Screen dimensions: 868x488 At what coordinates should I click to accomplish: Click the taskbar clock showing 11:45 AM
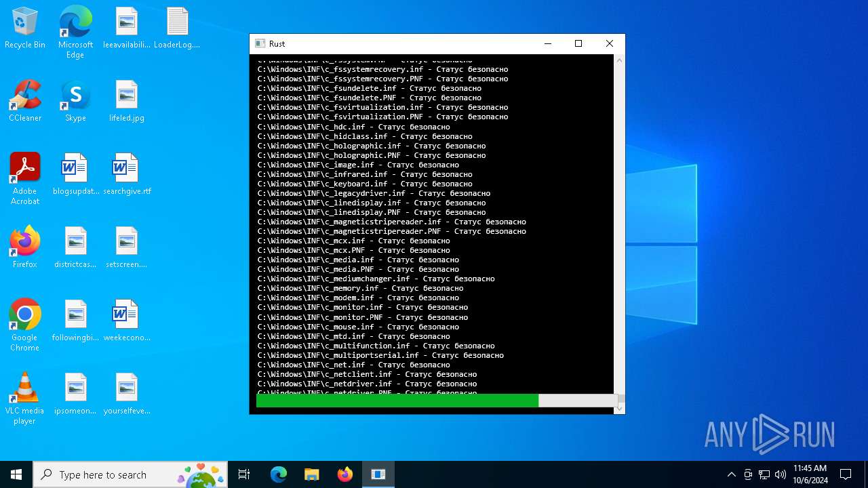click(x=810, y=474)
